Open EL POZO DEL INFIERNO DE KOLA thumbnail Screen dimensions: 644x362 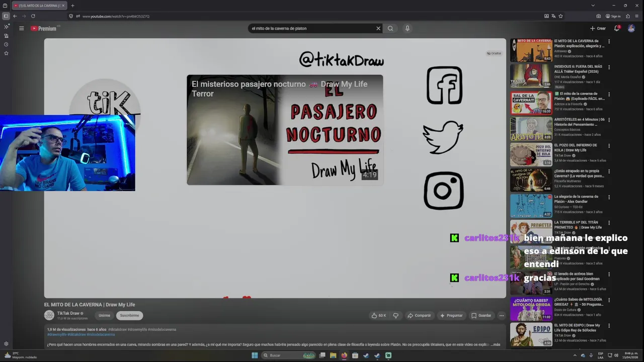(x=531, y=155)
